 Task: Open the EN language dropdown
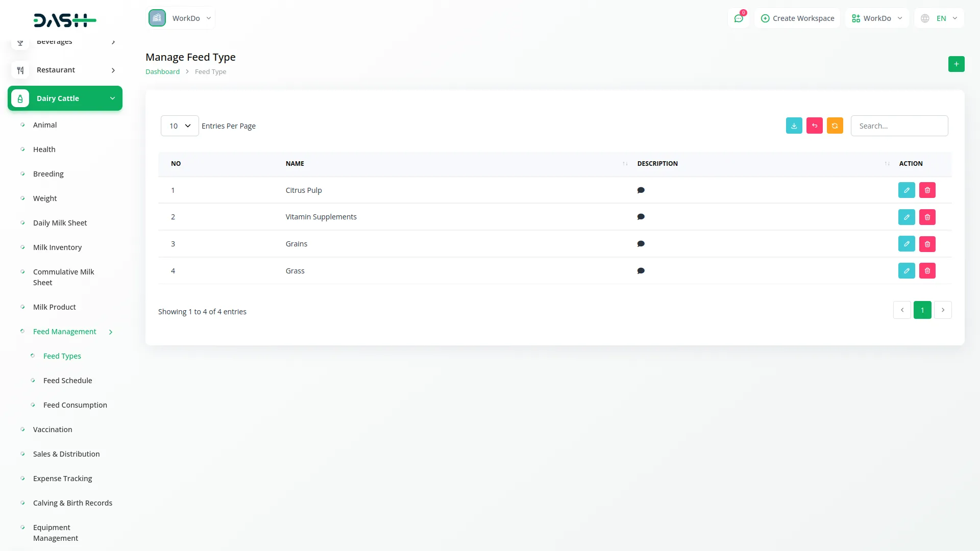[939, 18]
